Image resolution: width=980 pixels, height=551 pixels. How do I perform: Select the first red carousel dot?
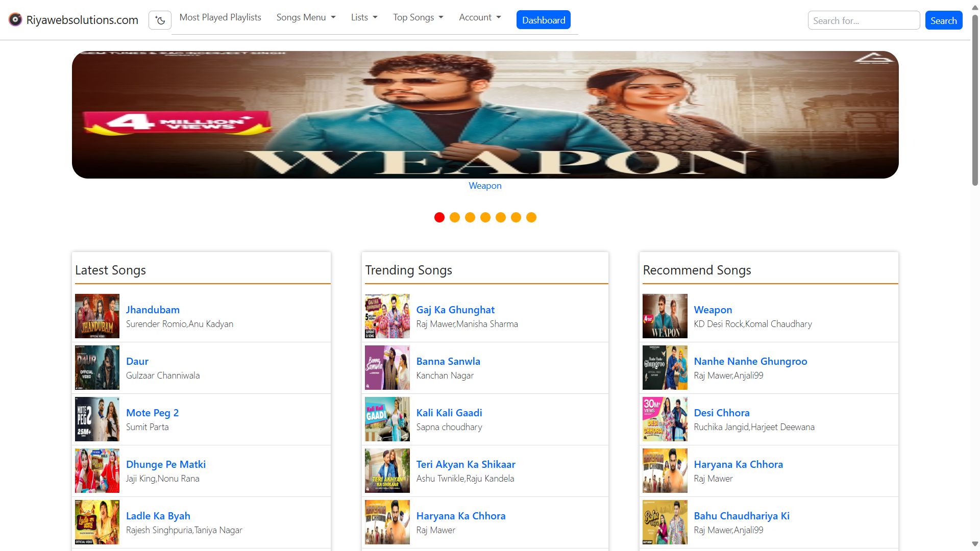click(x=439, y=217)
